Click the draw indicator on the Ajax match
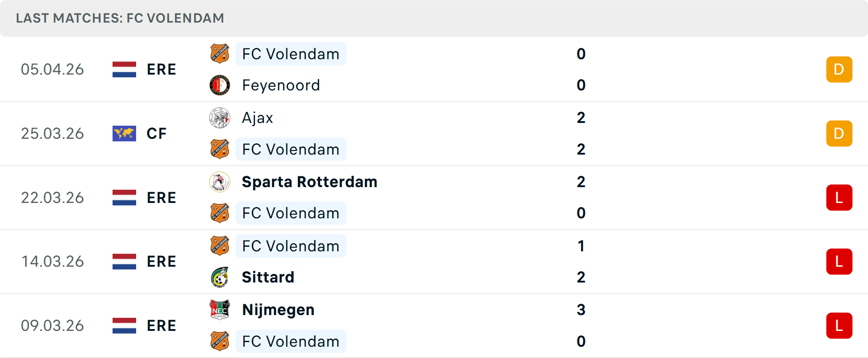Image resolution: width=868 pixels, height=358 pixels. pyautogui.click(x=839, y=133)
